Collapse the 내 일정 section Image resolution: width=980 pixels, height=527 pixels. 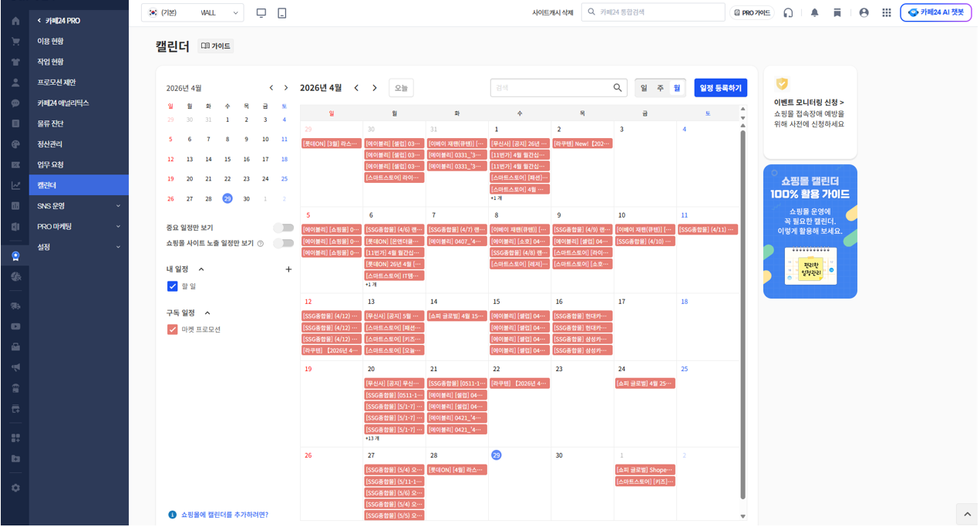click(201, 269)
